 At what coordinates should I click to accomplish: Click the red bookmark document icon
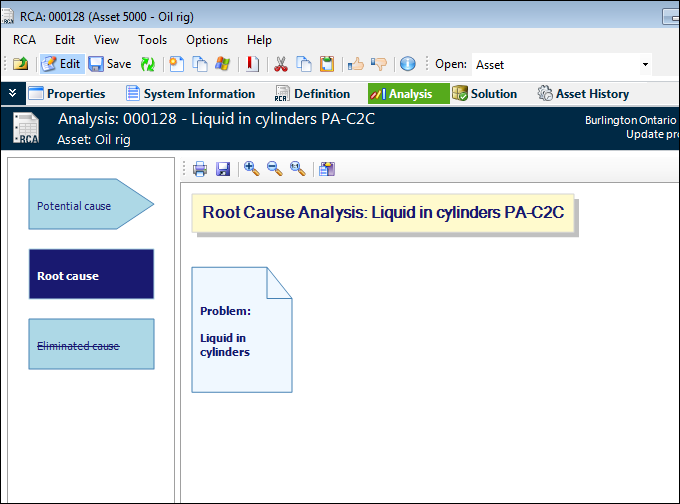click(x=252, y=64)
